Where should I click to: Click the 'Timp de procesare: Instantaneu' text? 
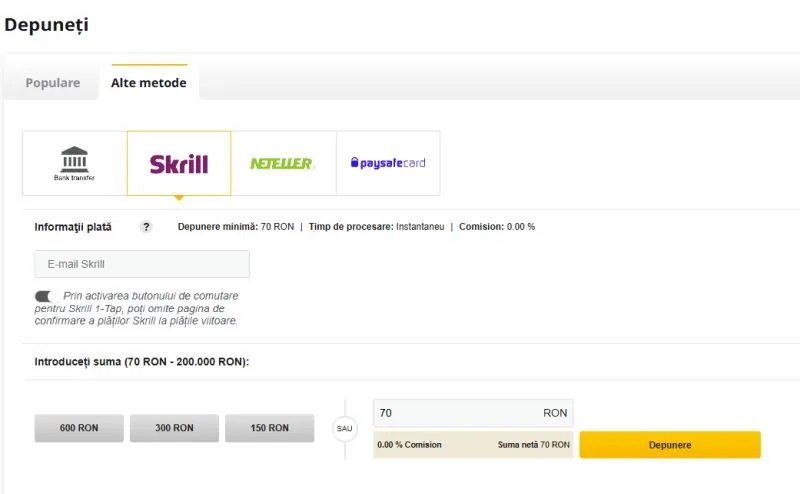pos(377,227)
